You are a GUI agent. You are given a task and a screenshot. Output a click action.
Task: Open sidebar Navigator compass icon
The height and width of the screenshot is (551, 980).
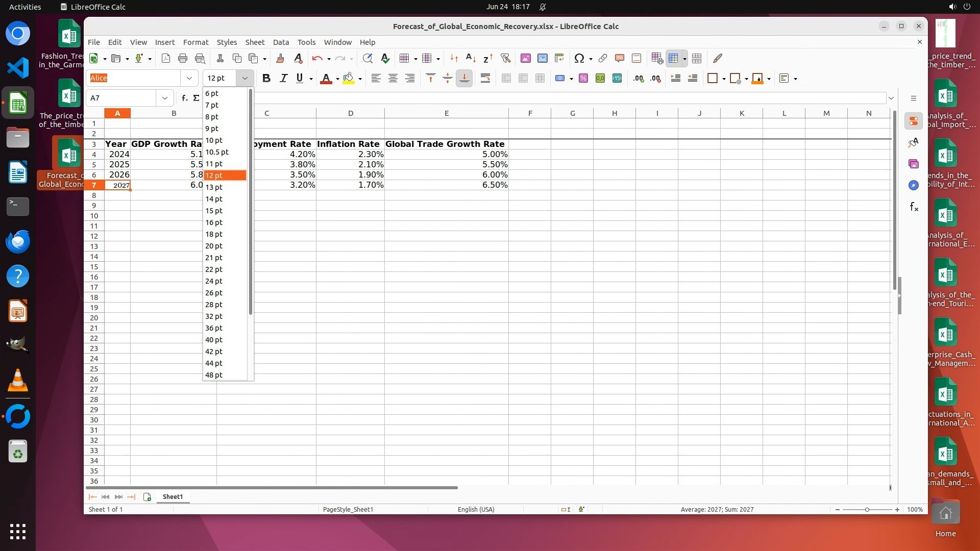pyautogui.click(x=914, y=185)
